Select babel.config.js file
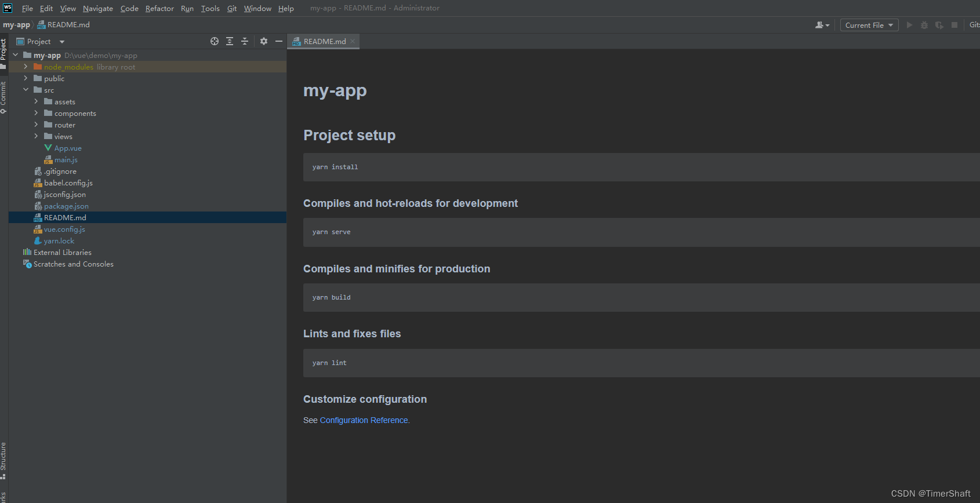 coord(68,183)
